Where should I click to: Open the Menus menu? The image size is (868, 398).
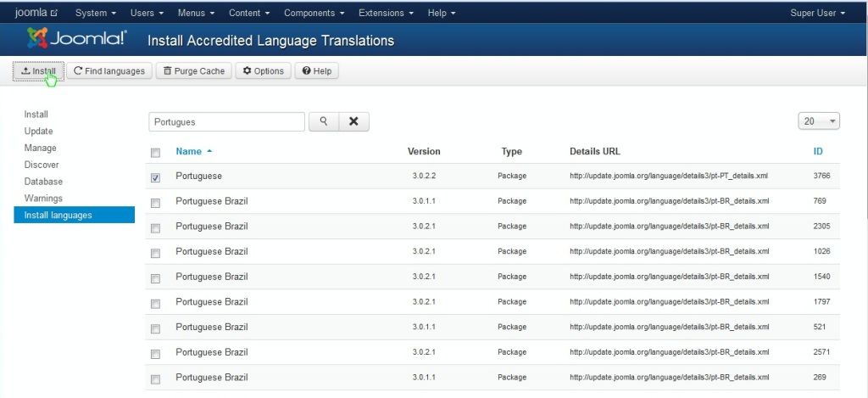tap(197, 13)
